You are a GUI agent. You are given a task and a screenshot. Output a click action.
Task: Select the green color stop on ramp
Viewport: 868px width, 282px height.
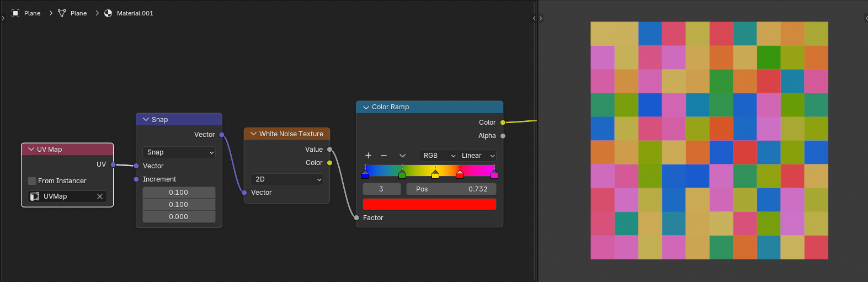click(402, 174)
